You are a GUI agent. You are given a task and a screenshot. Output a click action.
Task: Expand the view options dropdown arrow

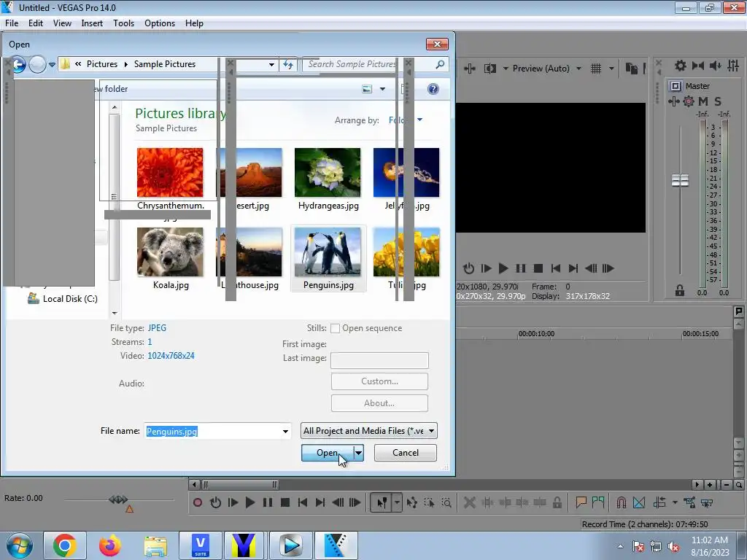tap(382, 89)
